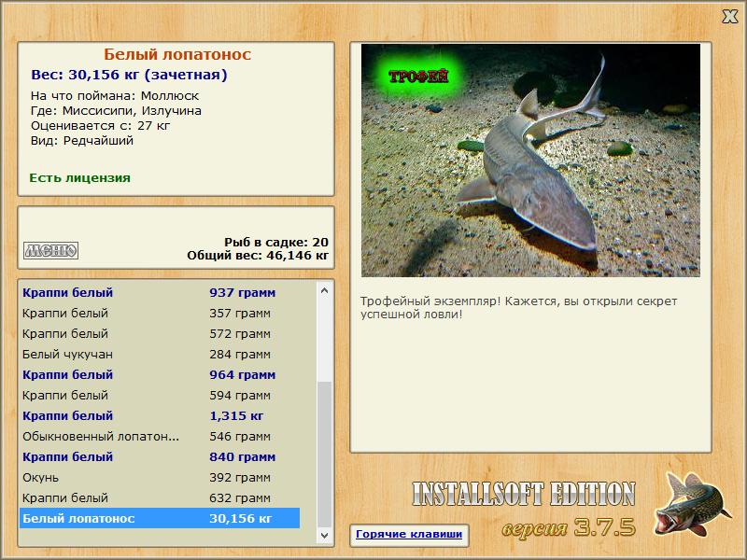Click the green Трофей badge on the photo
The image size is (747, 560).
coord(417,76)
